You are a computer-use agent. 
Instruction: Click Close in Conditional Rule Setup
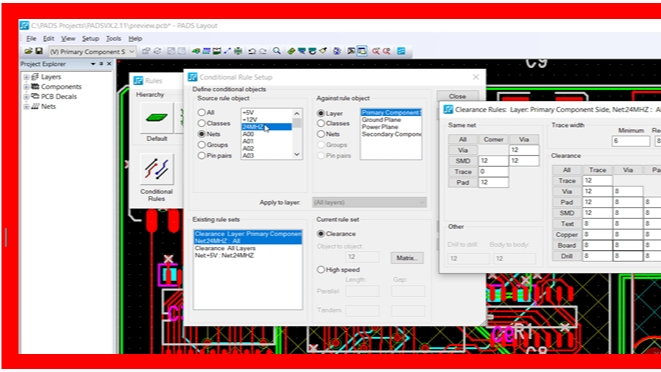(x=457, y=96)
